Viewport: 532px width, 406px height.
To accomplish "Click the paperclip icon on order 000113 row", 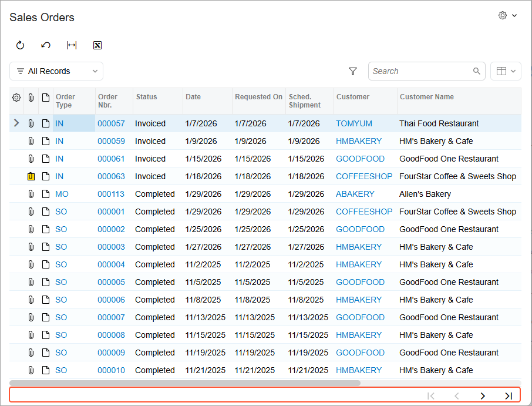I will coord(31,194).
